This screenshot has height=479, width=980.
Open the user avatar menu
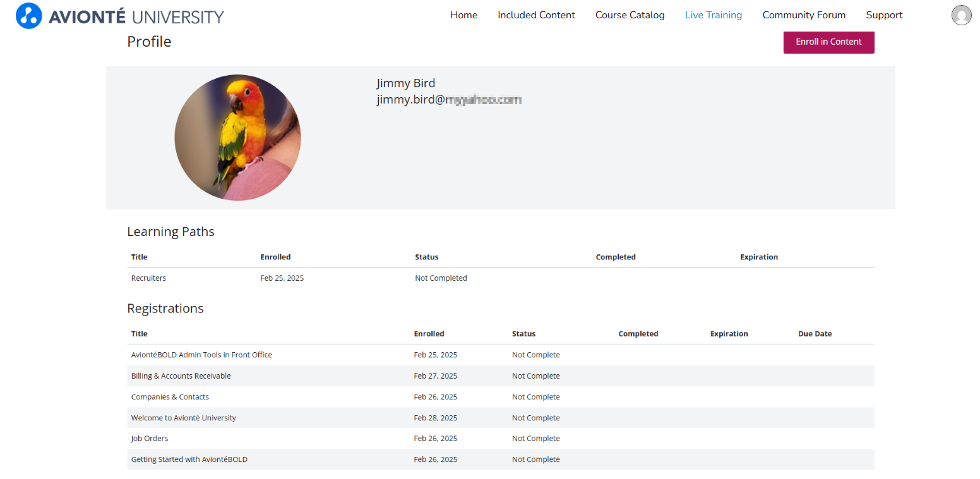point(961,15)
